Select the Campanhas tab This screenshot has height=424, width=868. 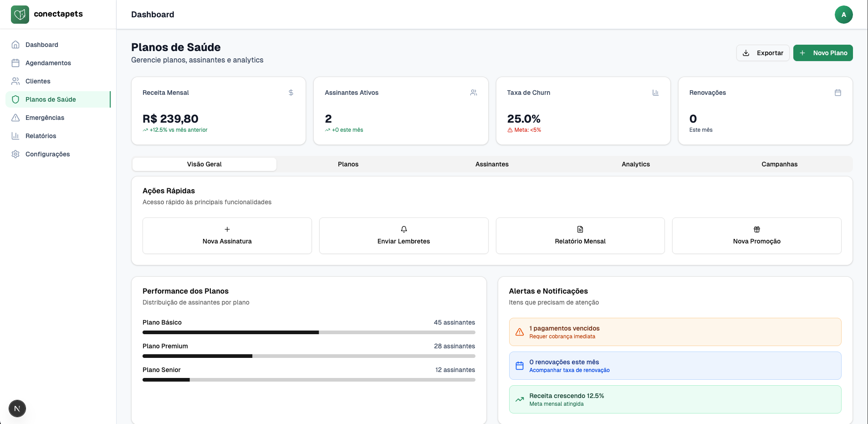[779, 164]
